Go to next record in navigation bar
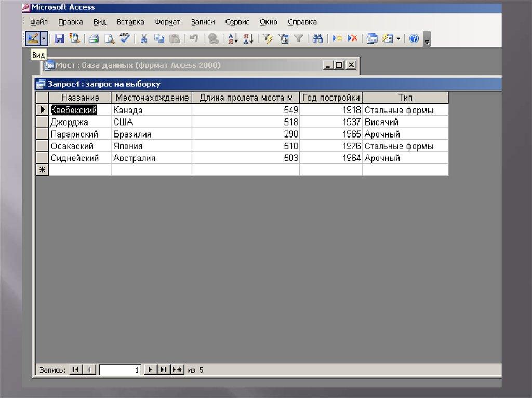 tap(150, 370)
